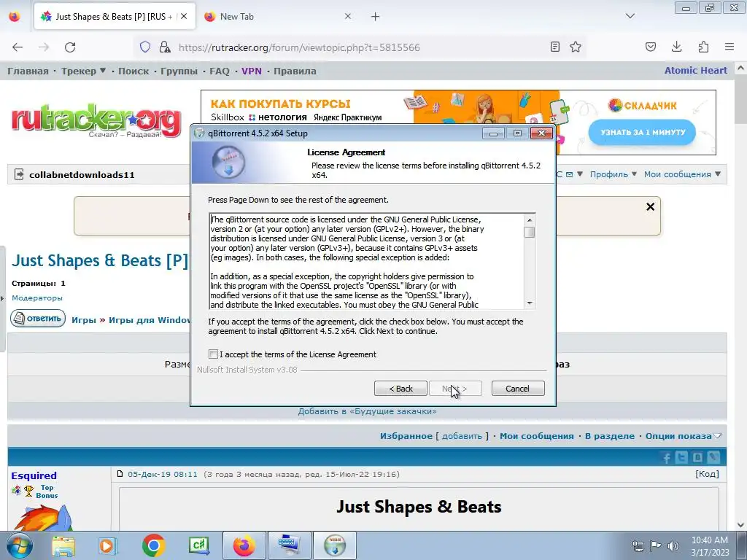
Task: Click license text scrollbar up arrow
Action: click(530, 220)
